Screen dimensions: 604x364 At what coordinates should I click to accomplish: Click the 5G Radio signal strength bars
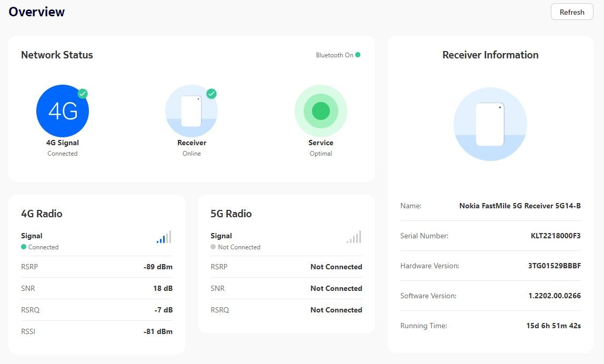354,237
